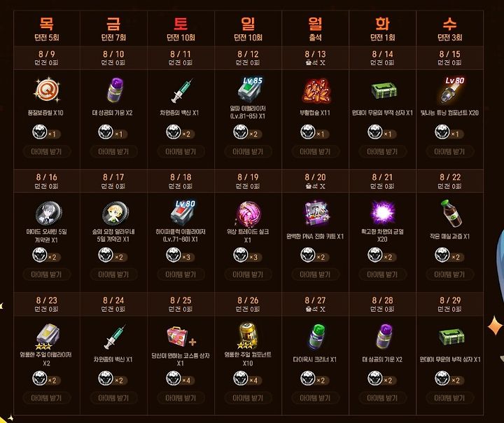Select the purple potion icon on 8/10
The width and height of the screenshot is (504, 423).
tap(114, 90)
